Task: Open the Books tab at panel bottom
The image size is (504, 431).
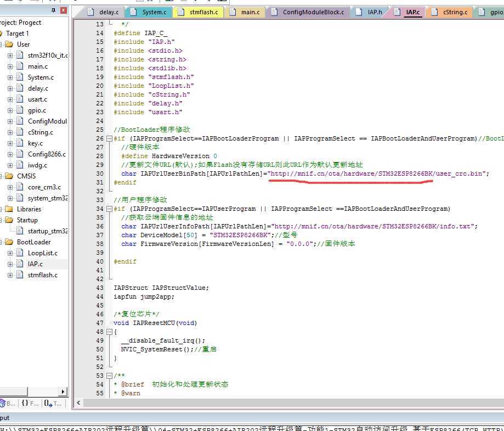Action: click(x=8, y=403)
